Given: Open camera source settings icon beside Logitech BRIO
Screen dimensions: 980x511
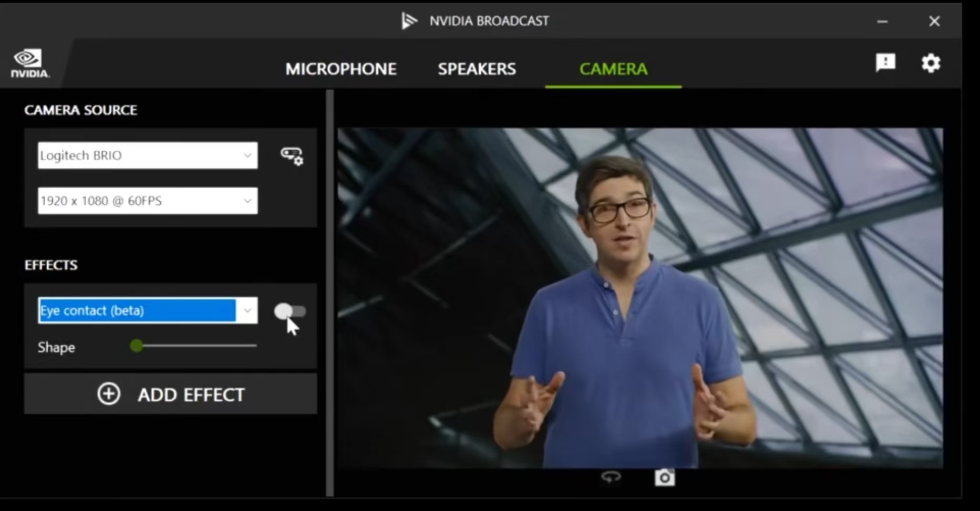Looking at the screenshot, I should pyautogui.click(x=291, y=157).
